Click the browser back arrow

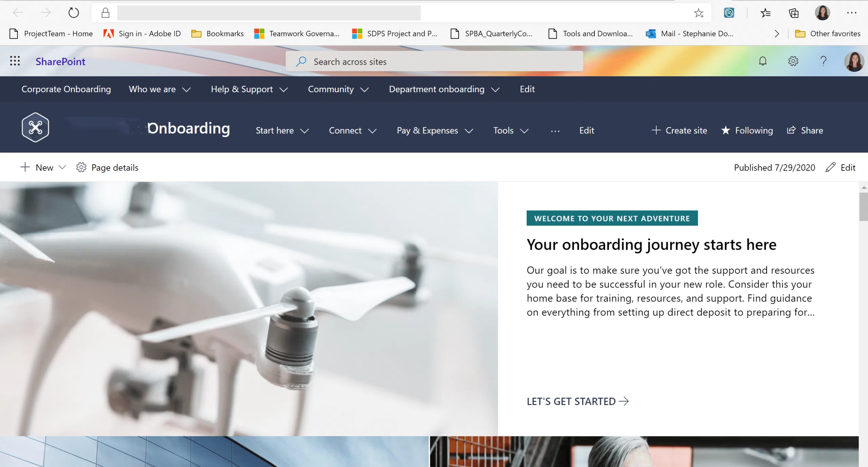[18, 13]
